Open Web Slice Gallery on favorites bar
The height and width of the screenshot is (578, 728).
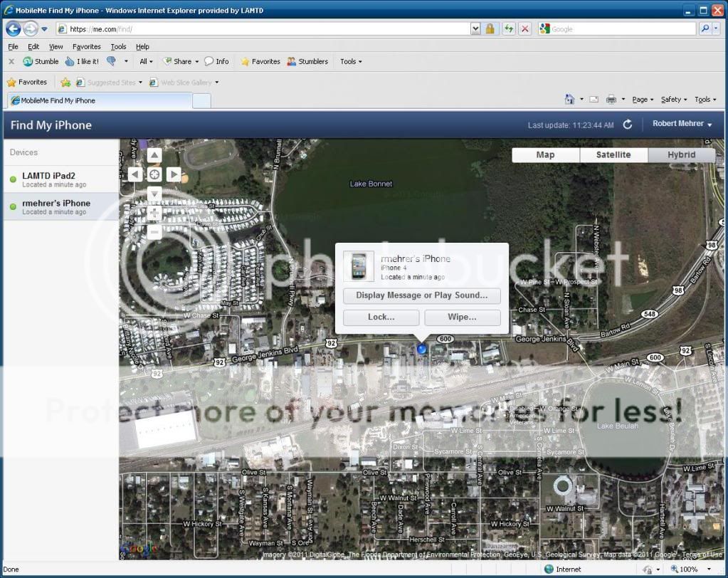click(184, 83)
